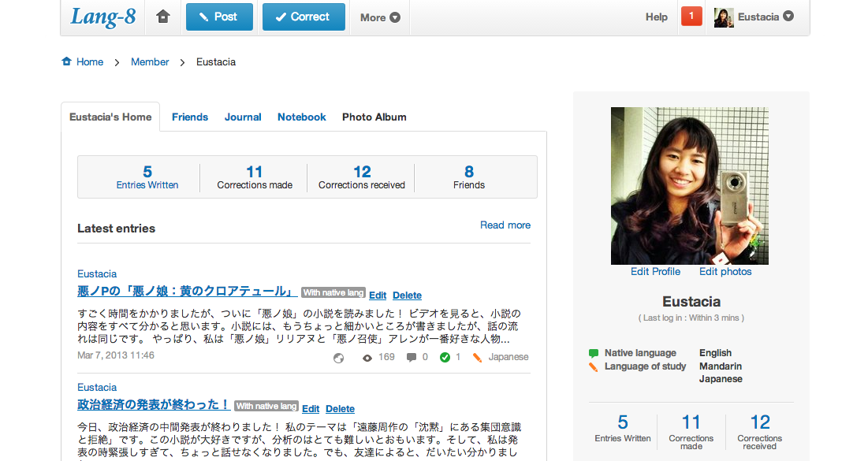Screen dimensions: 868x461
Task: Switch to the Journal tab
Action: [243, 117]
